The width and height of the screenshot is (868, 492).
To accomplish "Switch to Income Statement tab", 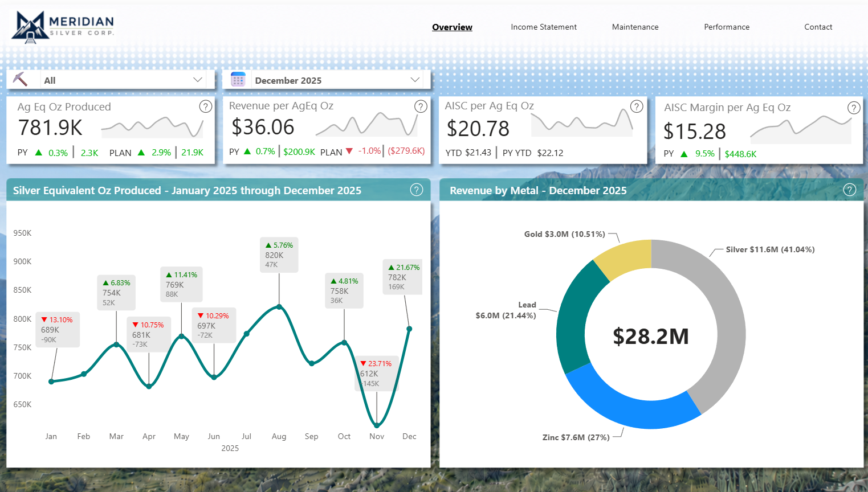I will click(544, 27).
